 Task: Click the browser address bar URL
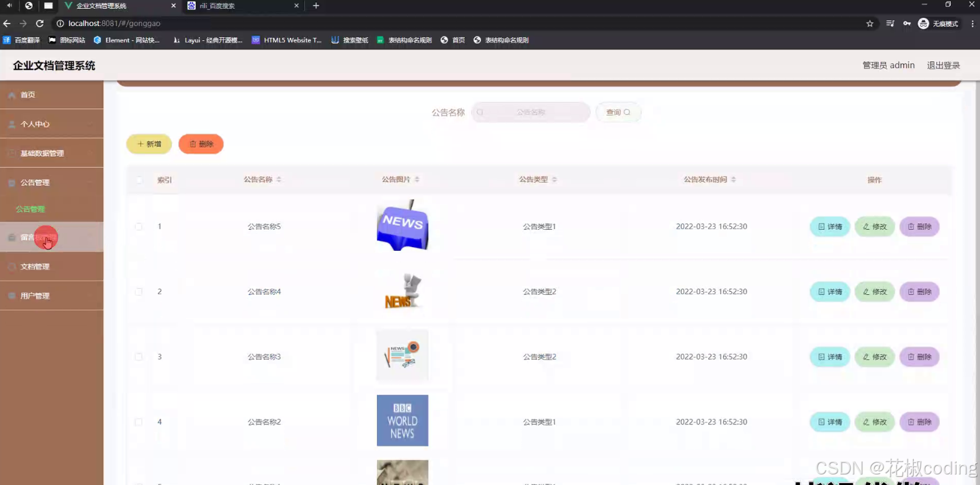(114, 24)
